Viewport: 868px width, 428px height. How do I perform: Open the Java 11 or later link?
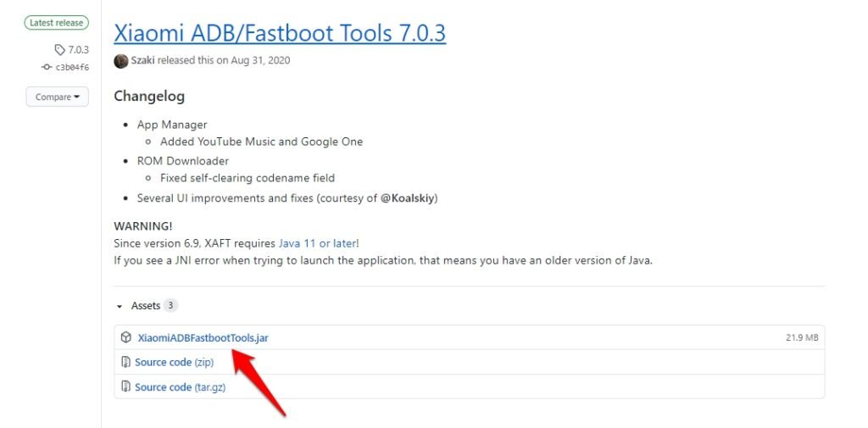pos(317,243)
